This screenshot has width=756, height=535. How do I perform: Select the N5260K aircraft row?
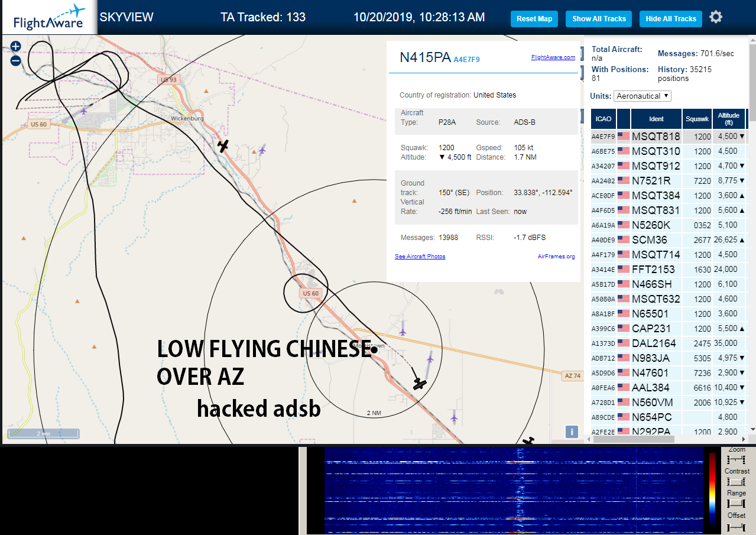(668, 225)
